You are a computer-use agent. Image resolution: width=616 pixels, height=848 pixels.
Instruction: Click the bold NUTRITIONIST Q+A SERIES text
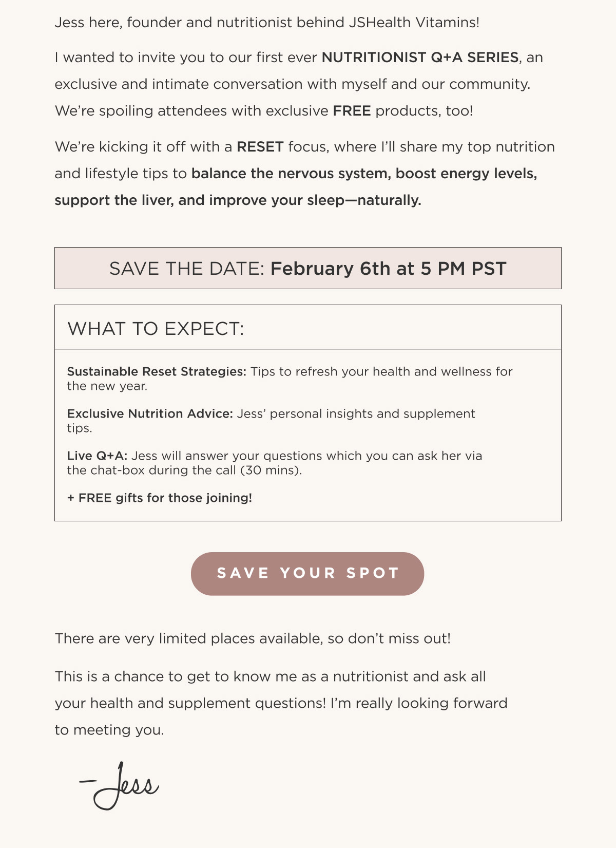coord(420,57)
